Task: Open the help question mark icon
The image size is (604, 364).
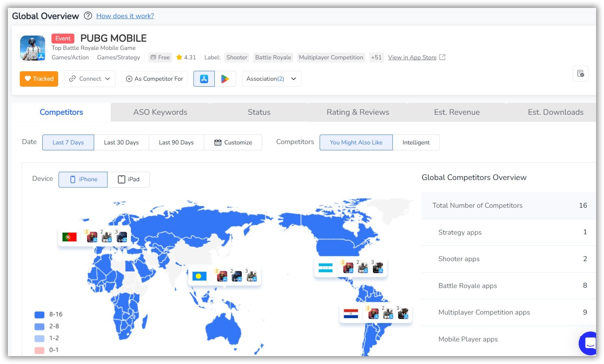Action: (88, 16)
